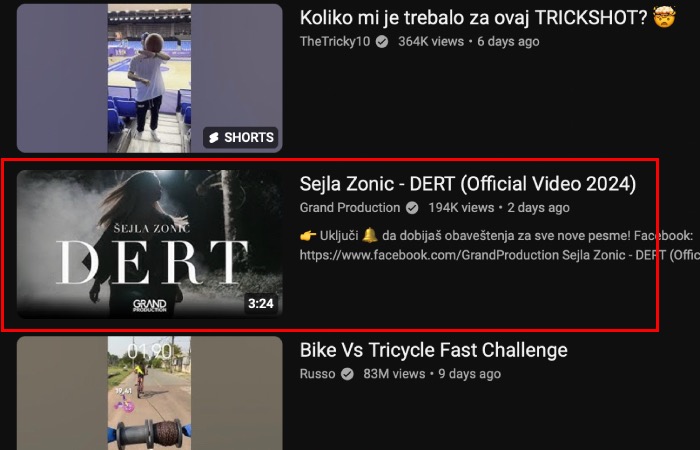The image size is (700, 450).
Task: Click the SHORTS badge on trickshot thumbnail
Action: pyautogui.click(x=241, y=138)
